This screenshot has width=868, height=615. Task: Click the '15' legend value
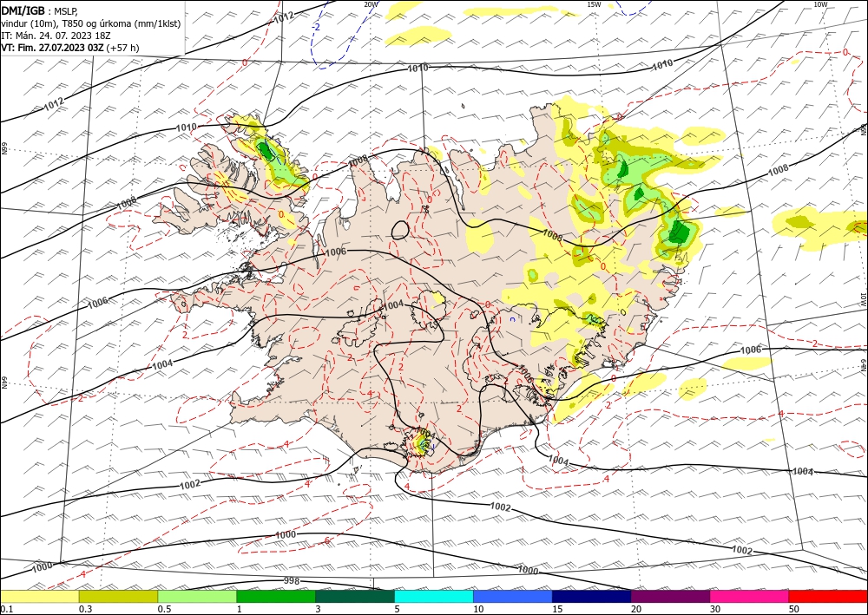[557, 609]
